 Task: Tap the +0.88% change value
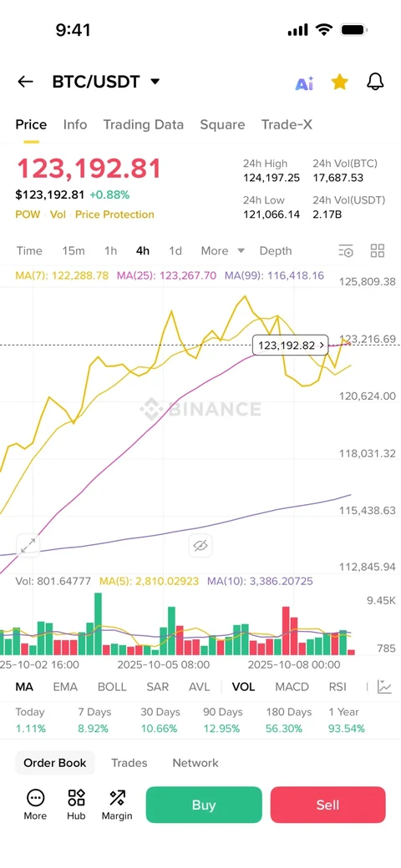point(109,194)
